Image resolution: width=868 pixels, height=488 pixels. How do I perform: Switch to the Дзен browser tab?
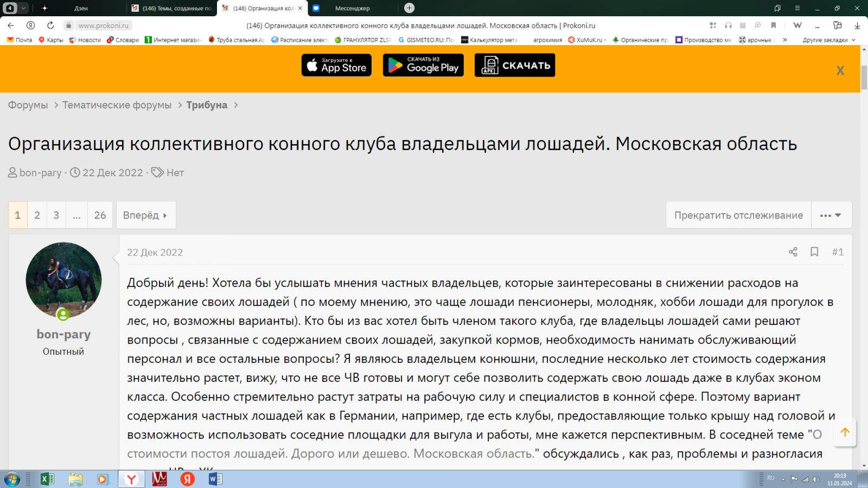pos(81,8)
